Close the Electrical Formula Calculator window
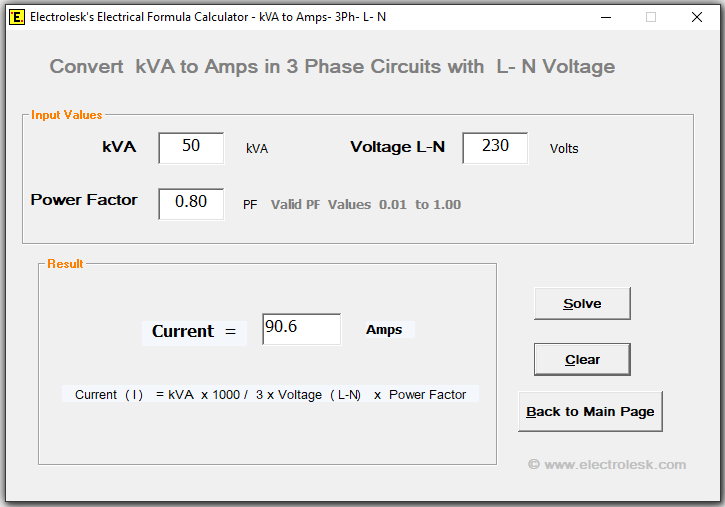The height and width of the screenshot is (507, 725). tap(697, 17)
